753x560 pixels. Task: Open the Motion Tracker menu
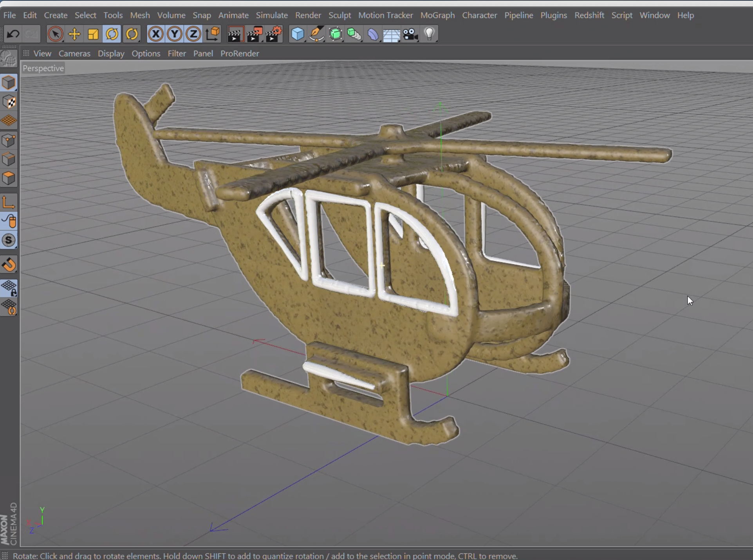[x=385, y=15]
